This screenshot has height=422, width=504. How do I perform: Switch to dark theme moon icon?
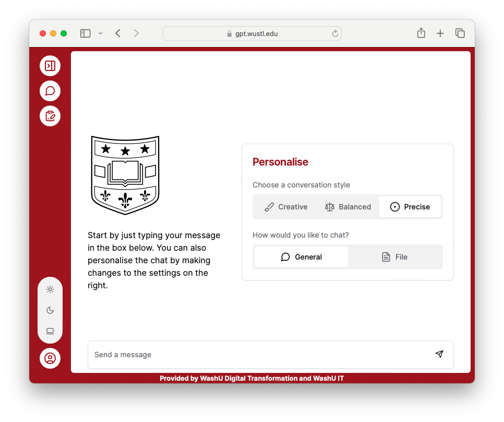pyautogui.click(x=50, y=310)
